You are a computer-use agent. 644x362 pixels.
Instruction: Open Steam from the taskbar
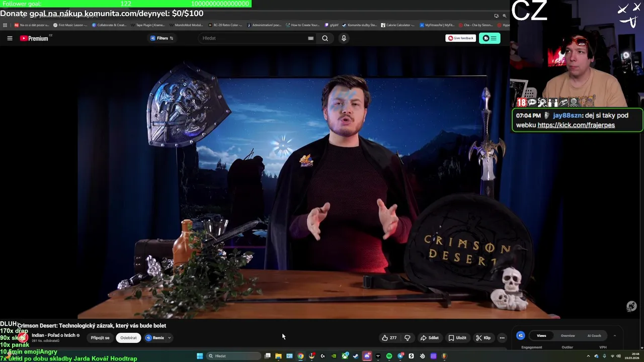pyautogui.click(x=356, y=356)
